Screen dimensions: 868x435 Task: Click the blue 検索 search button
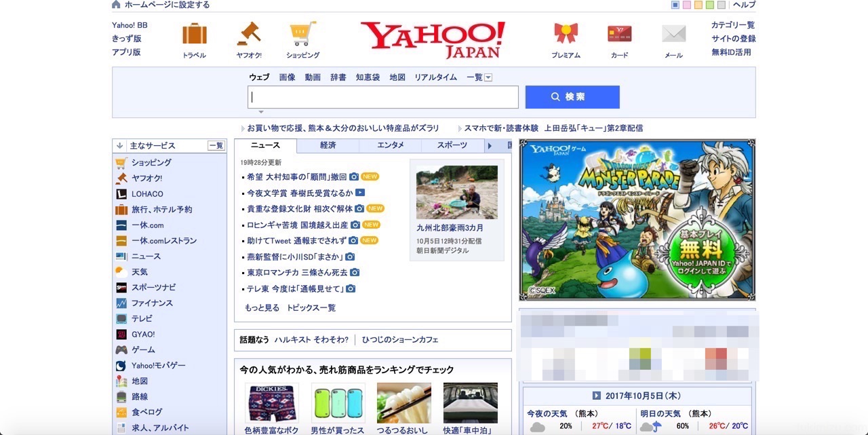pos(572,97)
